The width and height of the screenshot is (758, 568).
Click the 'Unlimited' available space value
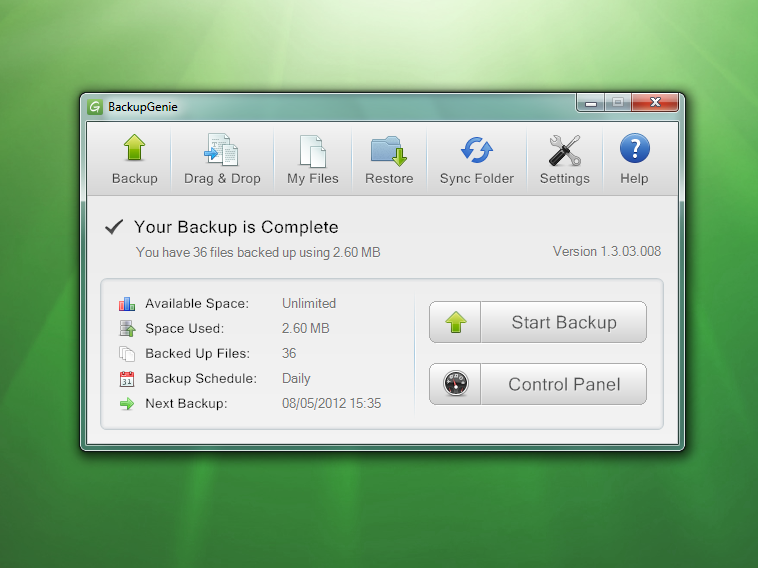pyautogui.click(x=309, y=304)
